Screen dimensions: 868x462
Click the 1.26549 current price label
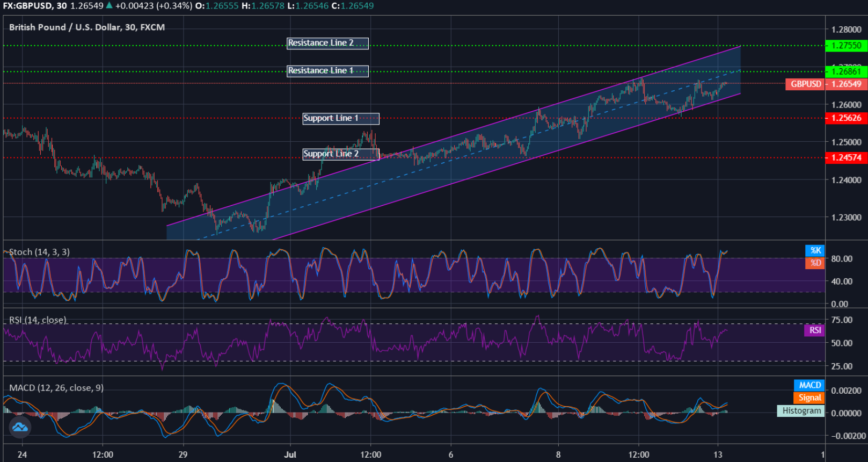point(846,84)
